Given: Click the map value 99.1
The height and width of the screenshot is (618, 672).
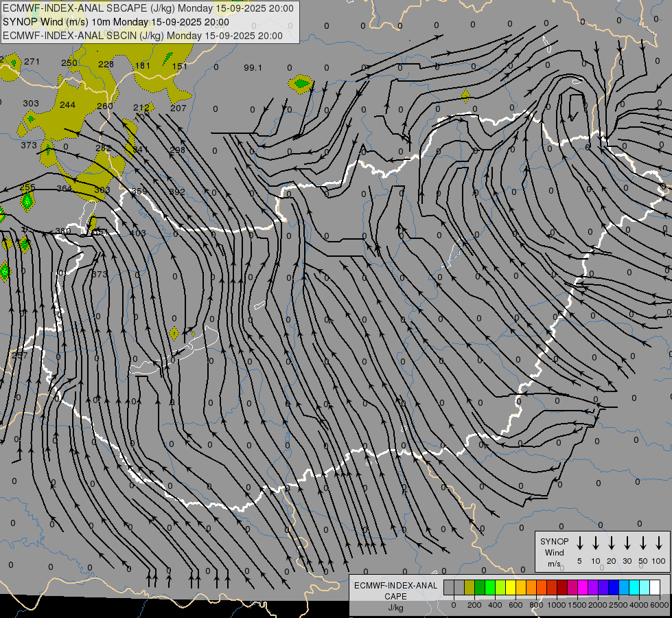Looking at the screenshot, I should 253,67.
